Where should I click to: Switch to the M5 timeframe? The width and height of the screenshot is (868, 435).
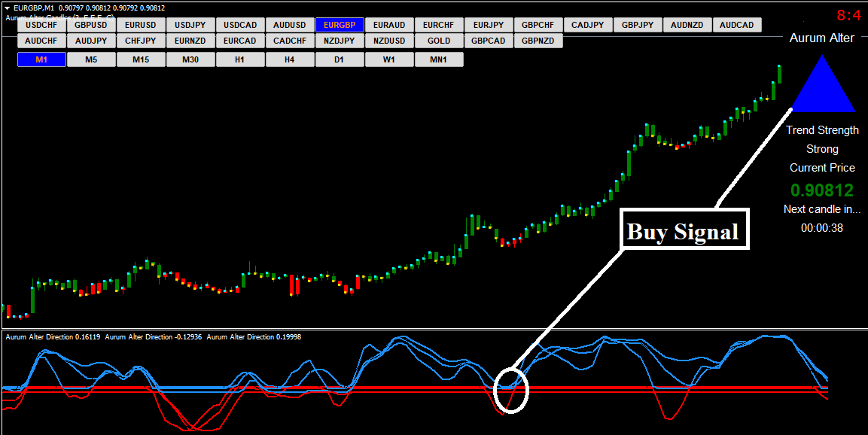pos(91,59)
